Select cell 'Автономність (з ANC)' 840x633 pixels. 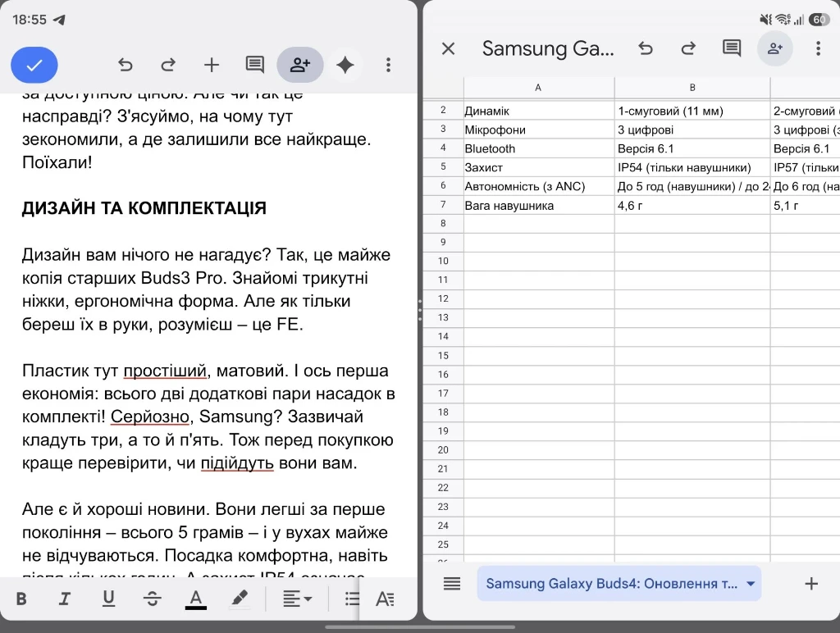click(x=539, y=186)
